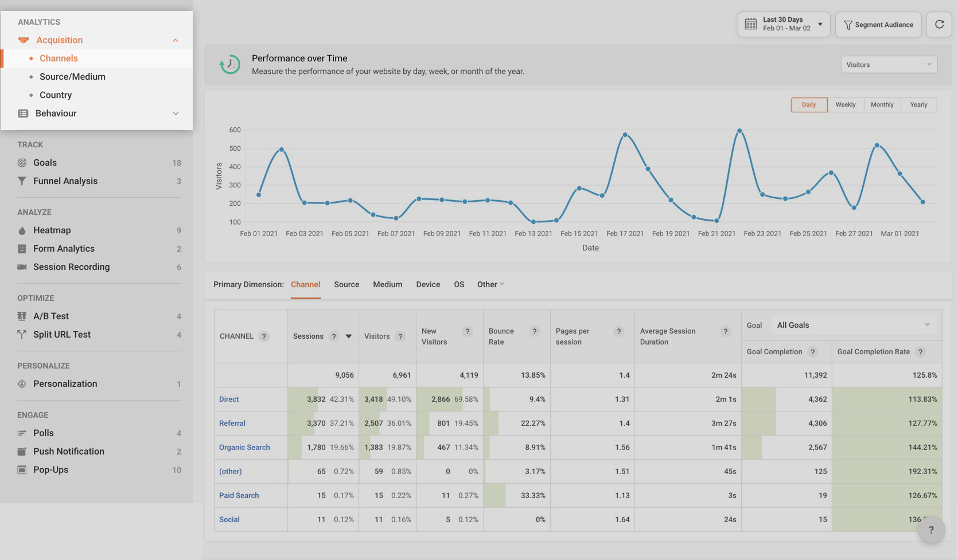Click the Sessions column help icon
Viewport: 958px width, 560px height.
(333, 336)
